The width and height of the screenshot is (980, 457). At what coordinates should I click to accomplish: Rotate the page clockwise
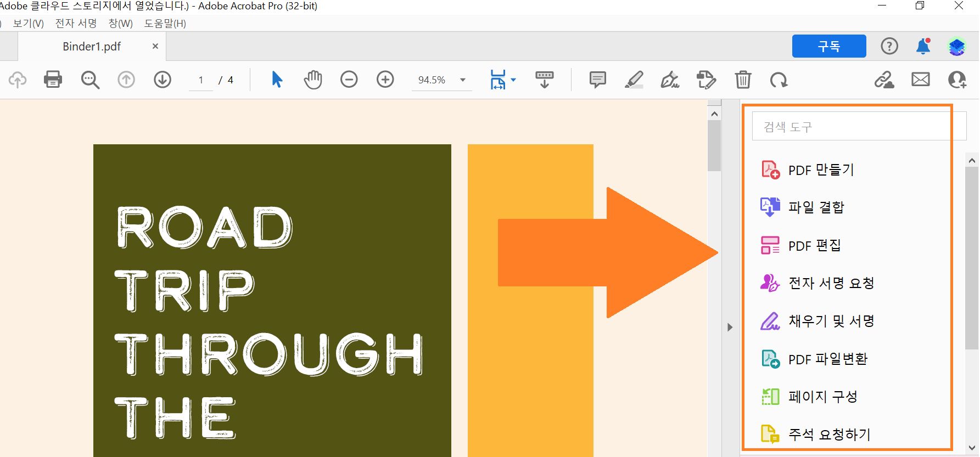(779, 80)
